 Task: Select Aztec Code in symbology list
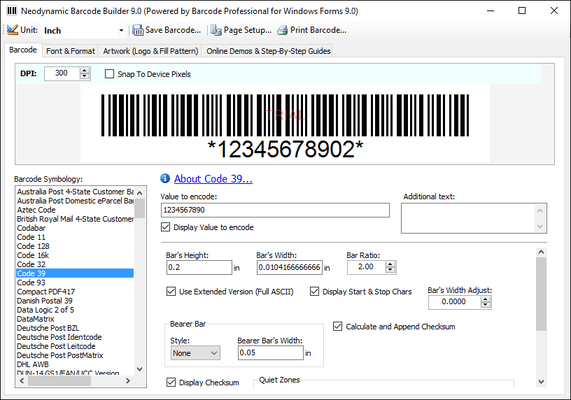click(75, 210)
